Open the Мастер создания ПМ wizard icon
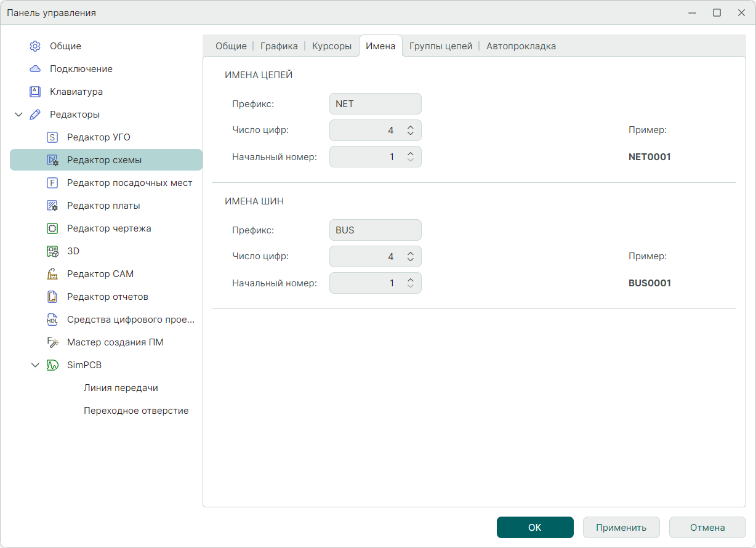This screenshot has width=756, height=548. [52, 342]
